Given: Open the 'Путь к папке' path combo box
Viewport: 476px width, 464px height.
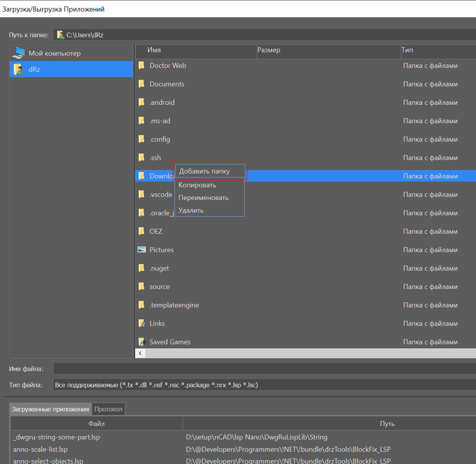Looking at the screenshot, I should 264,35.
